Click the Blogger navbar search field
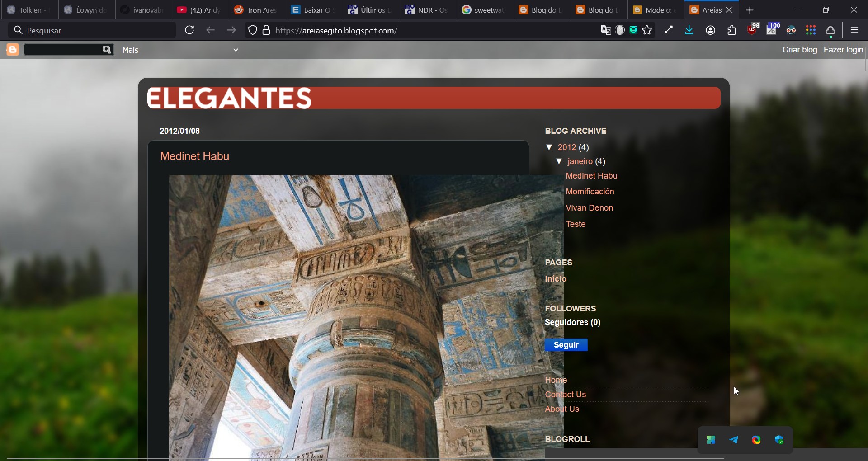This screenshot has height=461, width=868. (x=62, y=50)
